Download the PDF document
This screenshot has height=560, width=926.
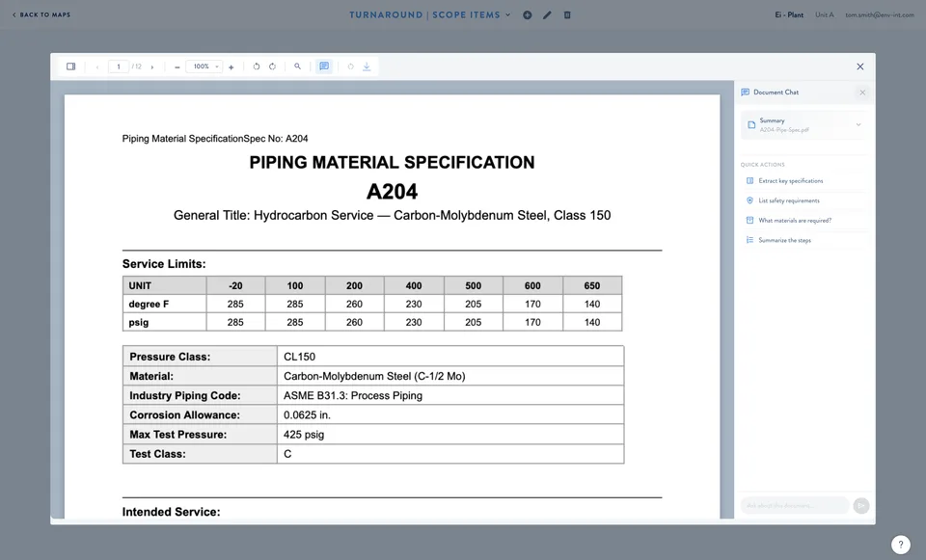pyautogui.click(x=367, y=67)
